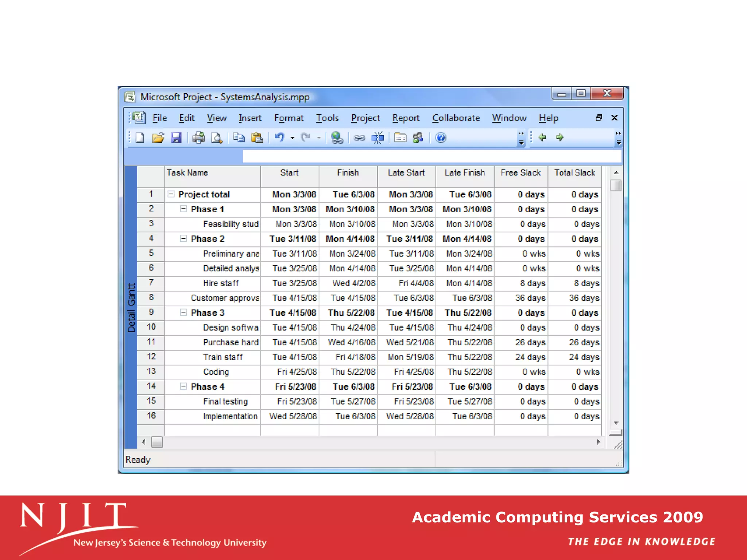Click the entry bar input field
The width and height of the screenshot is (747, 560).
(x=432, y=156)
